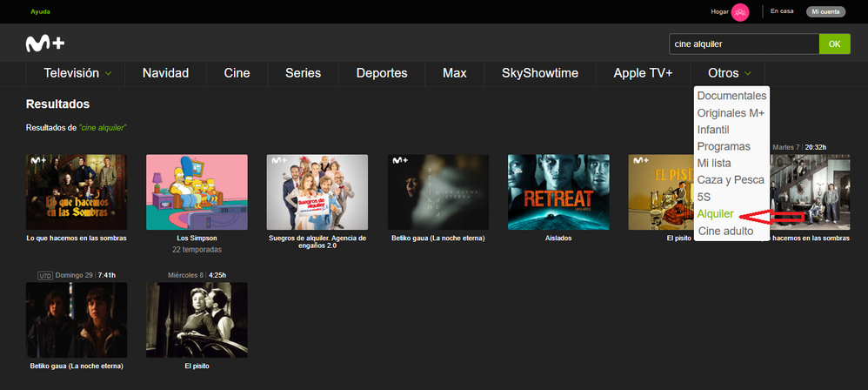
Task: Click the search field containing cine alquiler
Action: coord(743,44)
